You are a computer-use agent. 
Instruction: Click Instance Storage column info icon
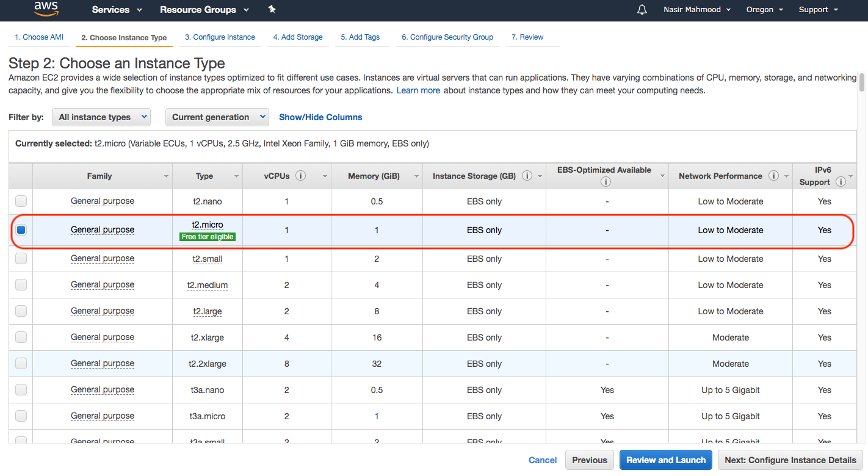click(x=527, y=176)
